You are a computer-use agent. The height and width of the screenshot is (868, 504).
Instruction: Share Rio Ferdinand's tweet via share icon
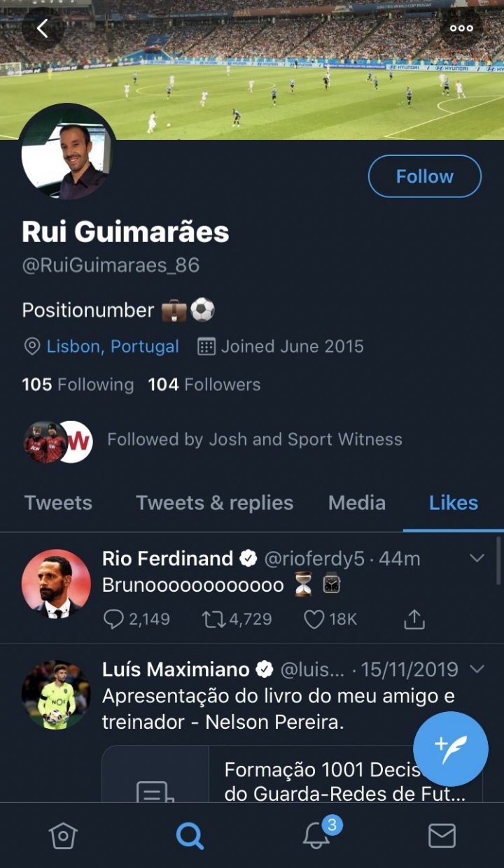tap(414, 619)
